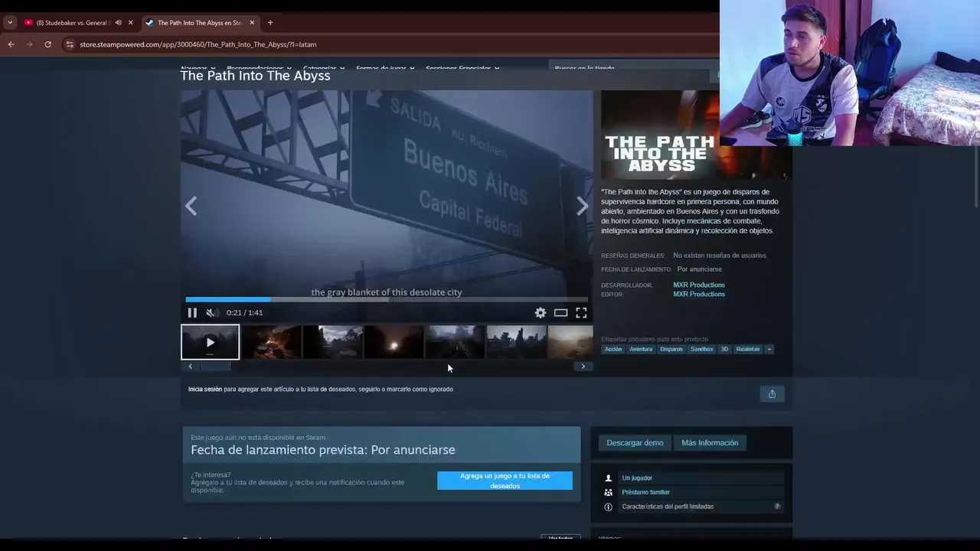Click the page vertical scrollbar
Viewport: 980px width, 551px height.
coord(977,176)
